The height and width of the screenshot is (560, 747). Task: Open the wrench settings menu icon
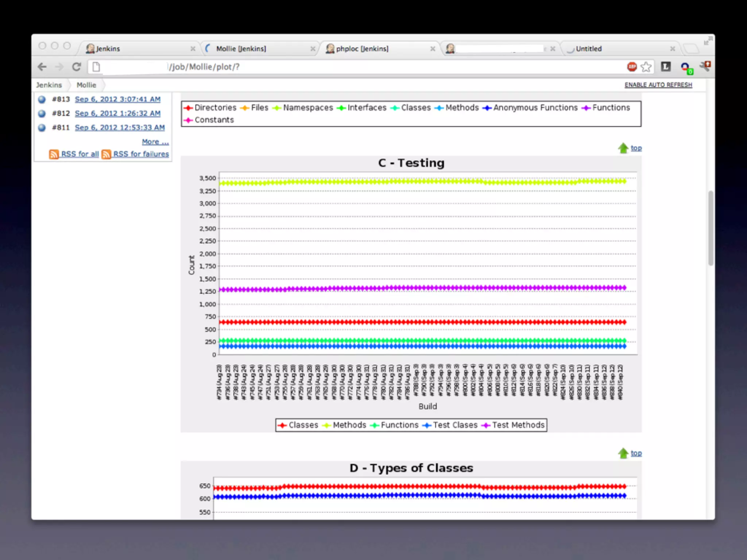705,67
